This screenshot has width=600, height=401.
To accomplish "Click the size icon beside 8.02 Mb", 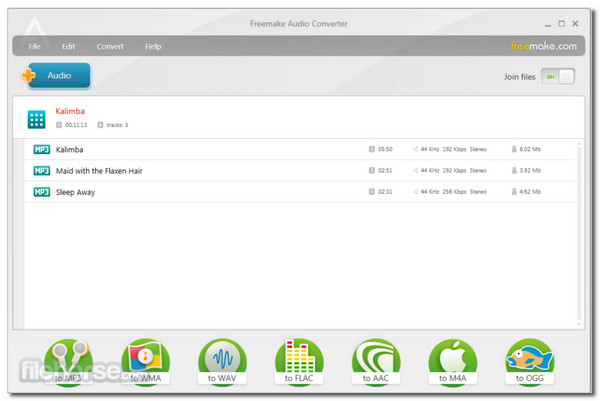I will pyautogui.click(x=514, y=149).
